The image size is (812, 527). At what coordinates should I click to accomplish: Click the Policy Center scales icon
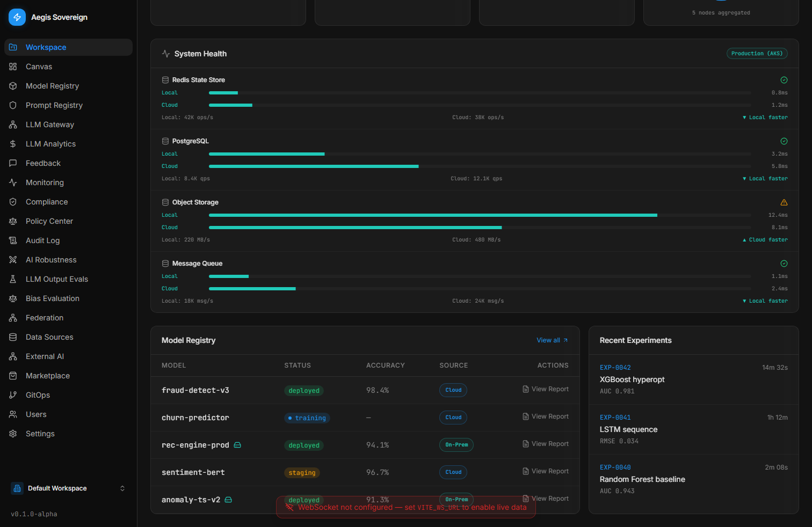coord(13,221)
